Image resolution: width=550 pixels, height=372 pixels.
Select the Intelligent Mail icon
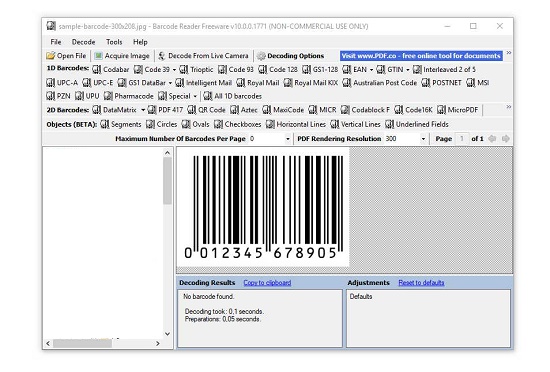click(179, 83)
